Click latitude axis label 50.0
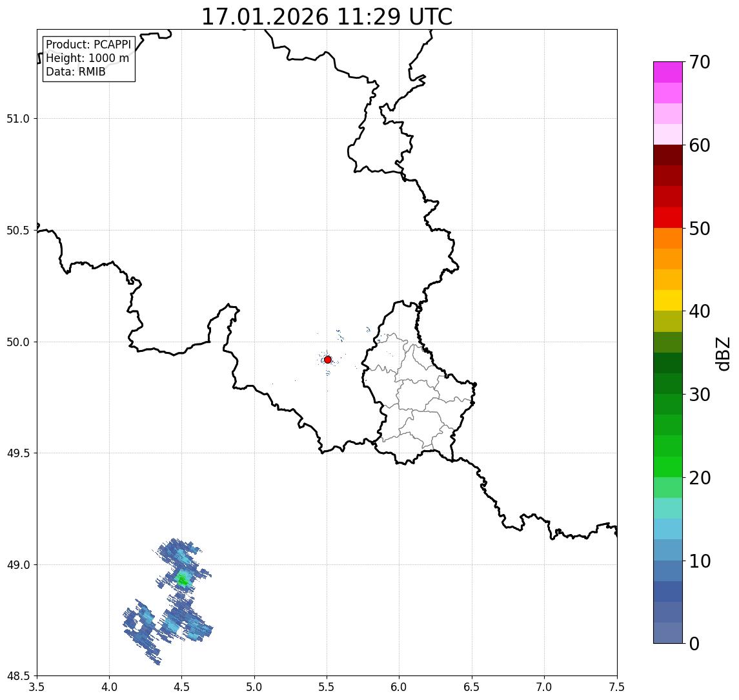The height and width of the screenshot is (700, 739). (x=18, y=342)
